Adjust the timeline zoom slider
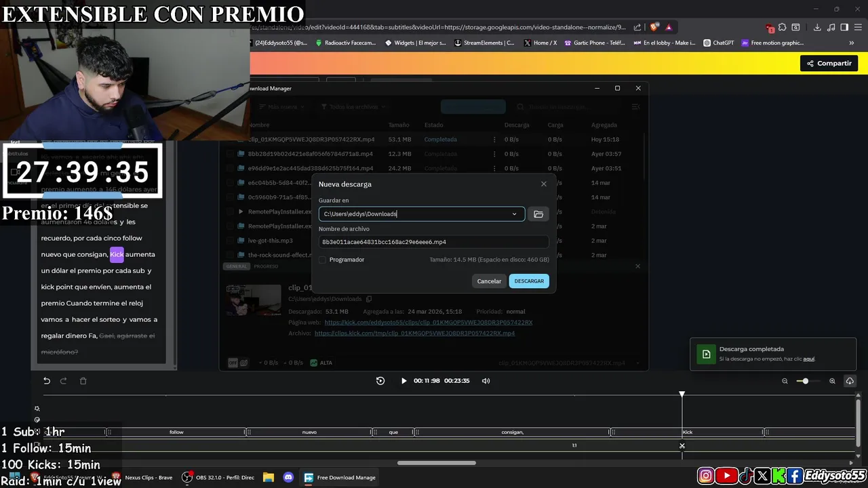The height and width of the screenshot is (488, 868). pyautogui.click(x=805, y=381)
